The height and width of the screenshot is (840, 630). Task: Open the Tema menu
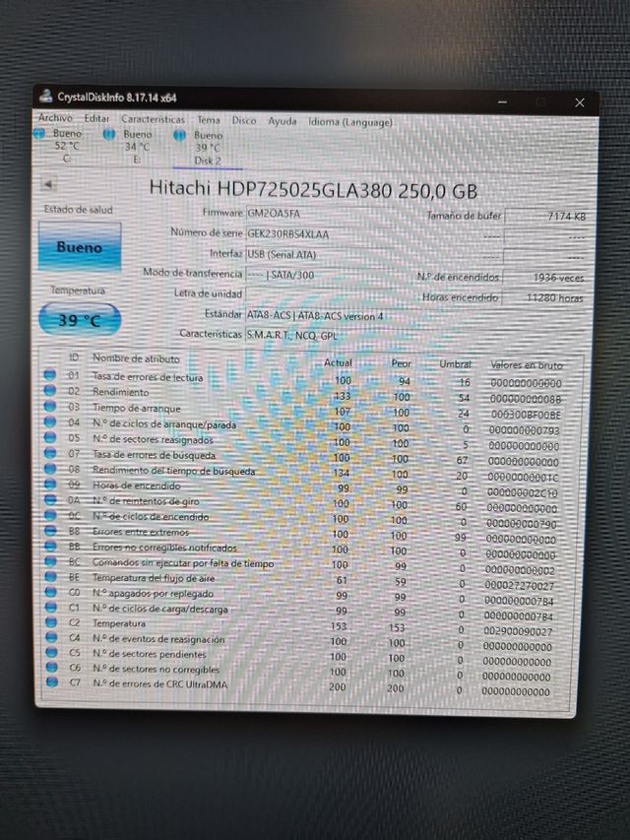pyautogui.click(x=209, y=120)
